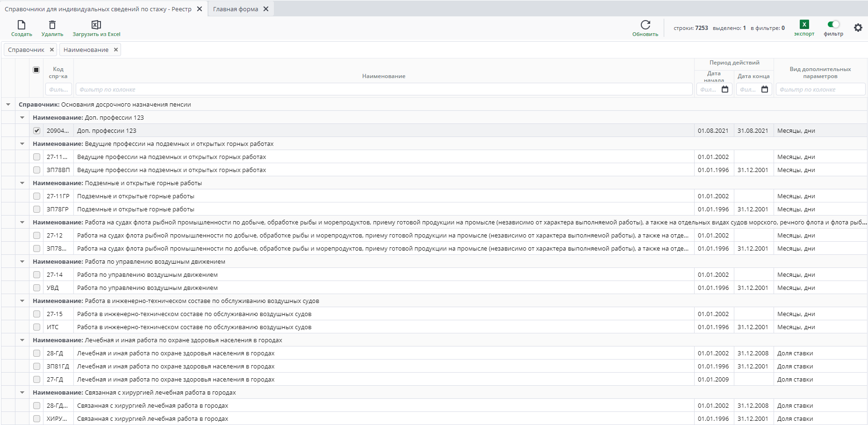Viewport: 868px width, 425px height.
Task: Collapse the Работа по управлению воздушным движением group
Action: click(x=22, y=262)
